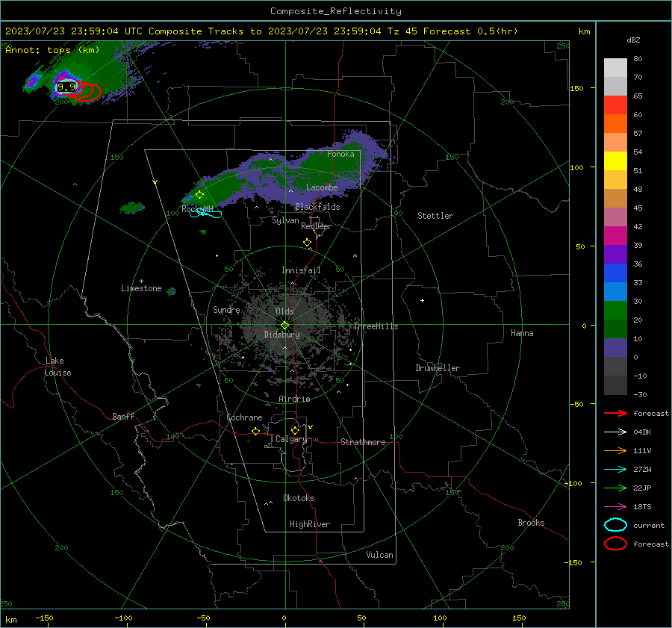672x628 pixels.
Task: Click the Annot: tops (km) label
Action: [x=52, y=50]
